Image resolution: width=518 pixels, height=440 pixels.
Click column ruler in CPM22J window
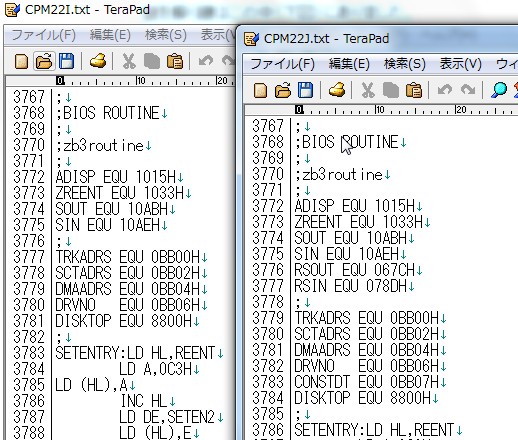click(x=381, y=110)
